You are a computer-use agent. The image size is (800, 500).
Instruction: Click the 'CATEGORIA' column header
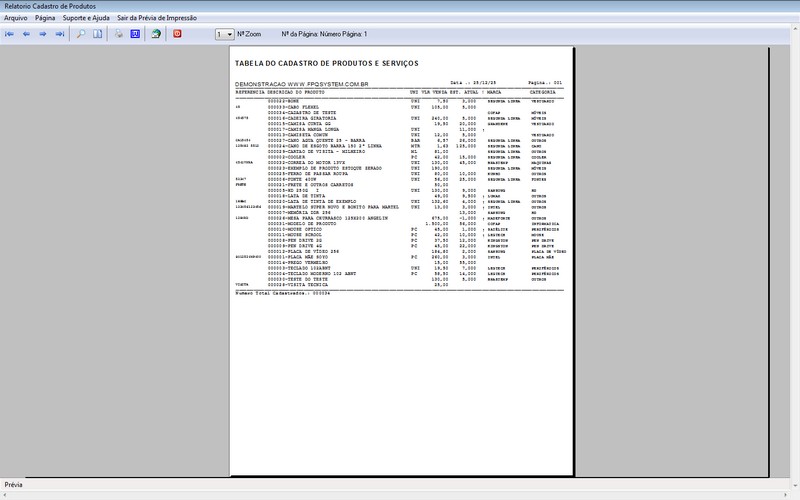(542, 92)
